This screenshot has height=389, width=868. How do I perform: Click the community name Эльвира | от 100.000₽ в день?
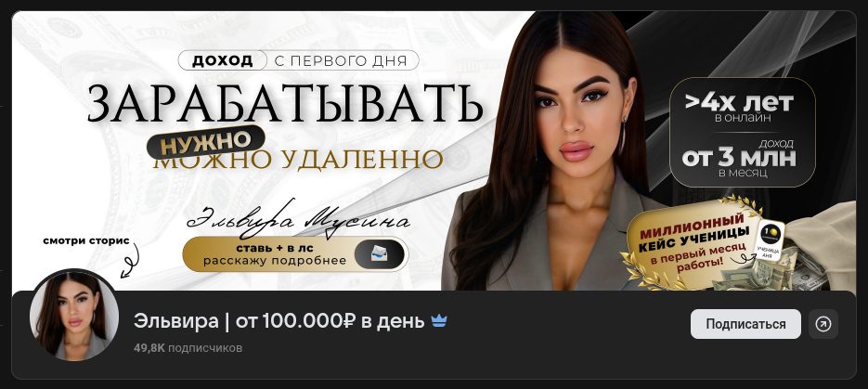[279, 321]
